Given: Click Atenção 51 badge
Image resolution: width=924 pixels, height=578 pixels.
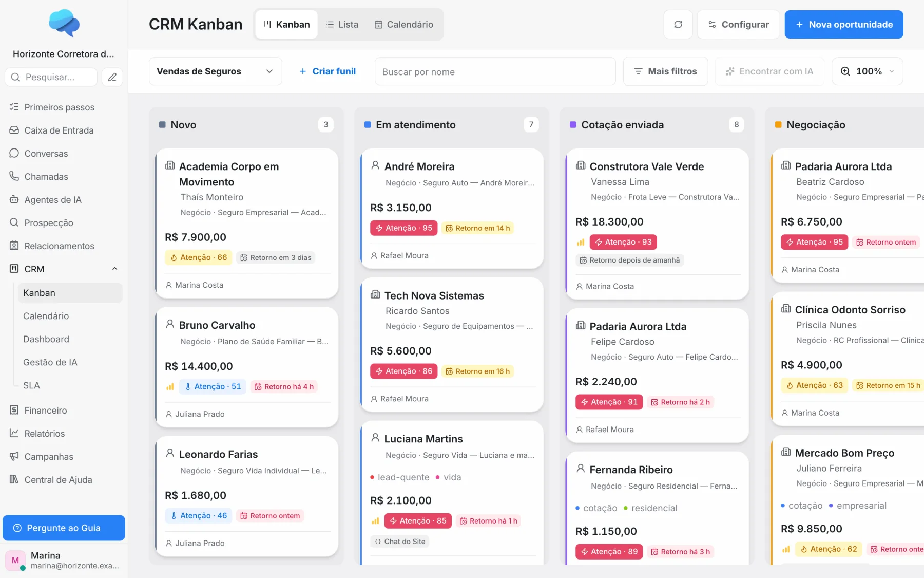Looking at the screenshot, I should click(x=213, y=386).
